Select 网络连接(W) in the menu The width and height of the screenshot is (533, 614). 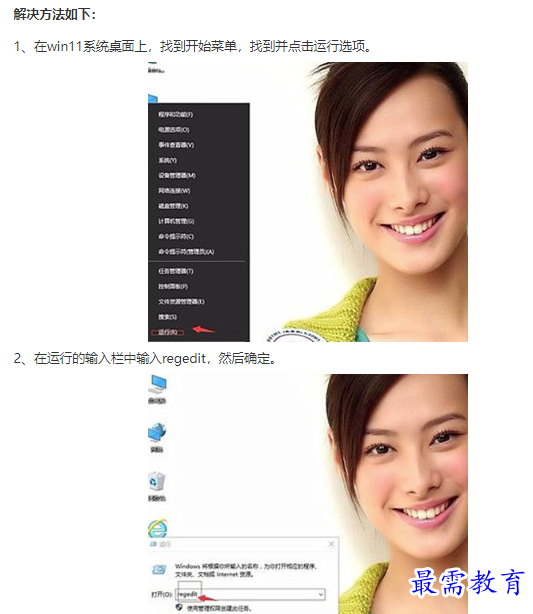[x=174, y=191]
